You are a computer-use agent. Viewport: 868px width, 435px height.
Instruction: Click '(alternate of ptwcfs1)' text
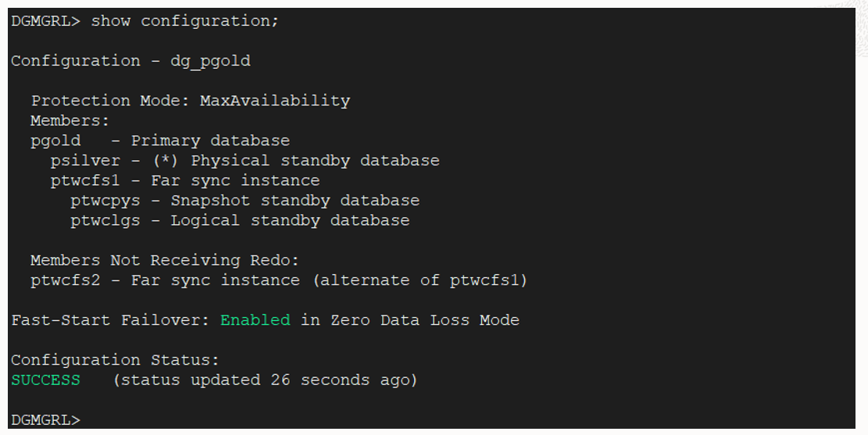pyautogui.click(x=420, y=280)
